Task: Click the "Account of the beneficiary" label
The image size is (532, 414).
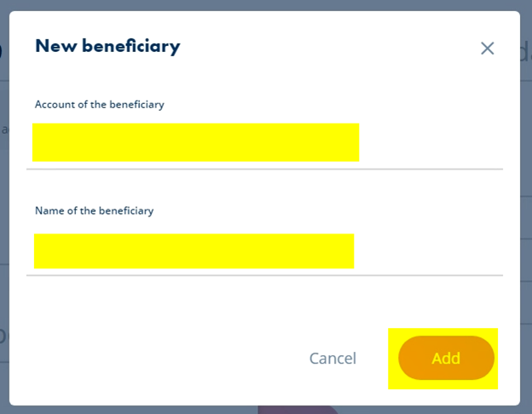Action: tap(100, 105)
